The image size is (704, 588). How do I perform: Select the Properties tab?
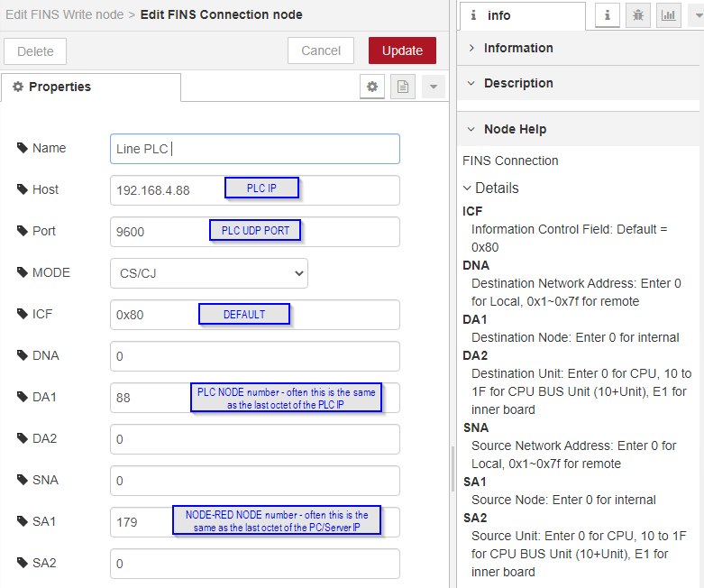(x=91, y=87)
